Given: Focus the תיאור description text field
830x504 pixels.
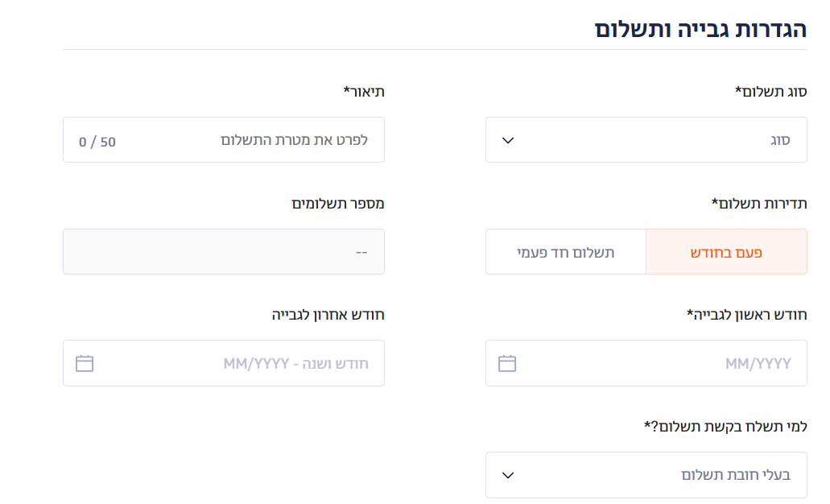Looking at the screenshot, I should point(223,140).
